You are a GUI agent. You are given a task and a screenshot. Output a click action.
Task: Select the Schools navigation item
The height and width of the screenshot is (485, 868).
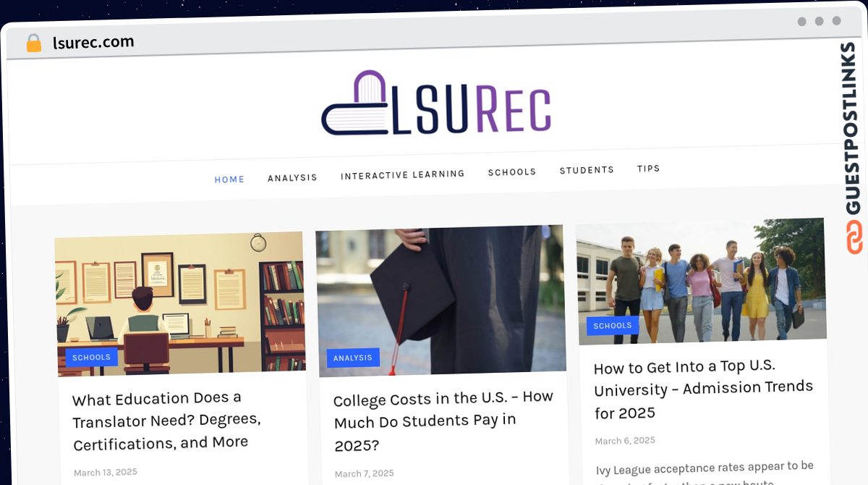coord(512,172)
